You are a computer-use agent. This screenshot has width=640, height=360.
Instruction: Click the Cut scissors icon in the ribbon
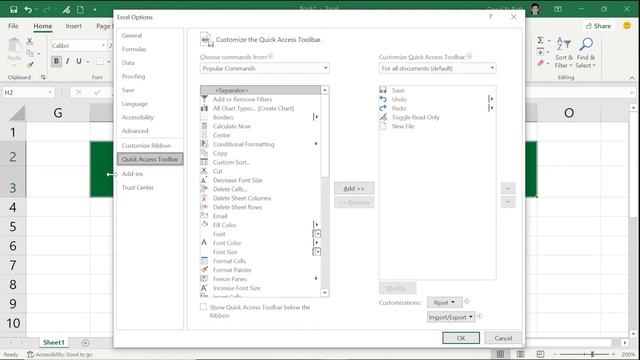(x=29, y=41)
